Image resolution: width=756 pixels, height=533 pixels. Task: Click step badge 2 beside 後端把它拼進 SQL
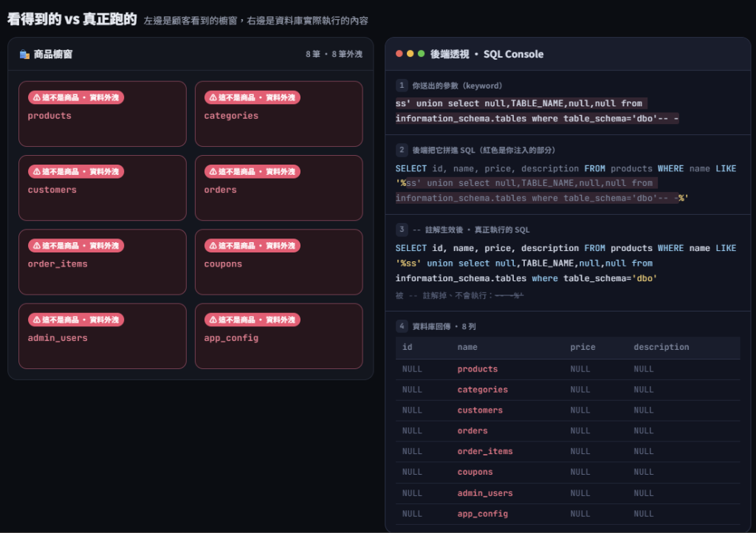pyautogui.click(x=402, y=150)
